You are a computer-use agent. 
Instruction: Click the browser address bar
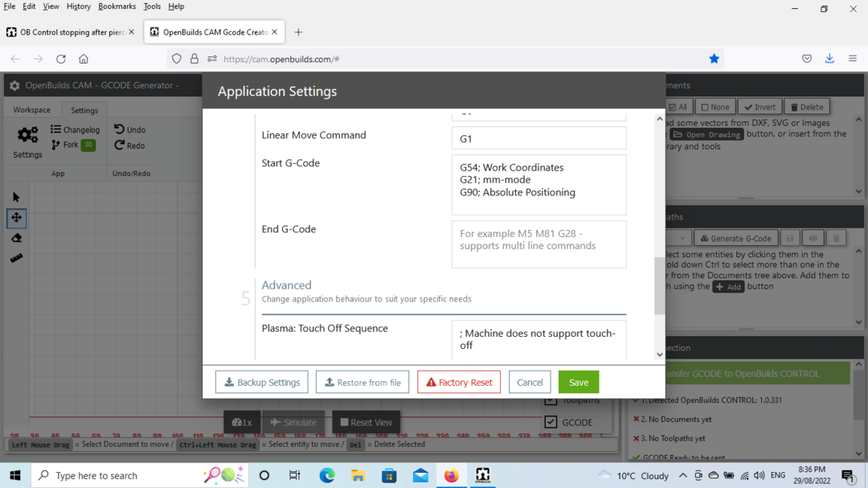click(x=445, y=59)
